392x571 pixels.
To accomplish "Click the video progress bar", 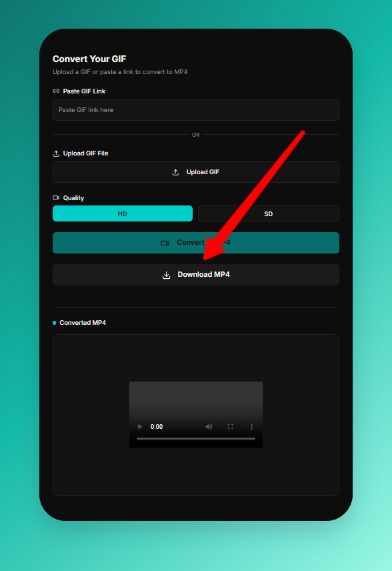I will (196, 438).
